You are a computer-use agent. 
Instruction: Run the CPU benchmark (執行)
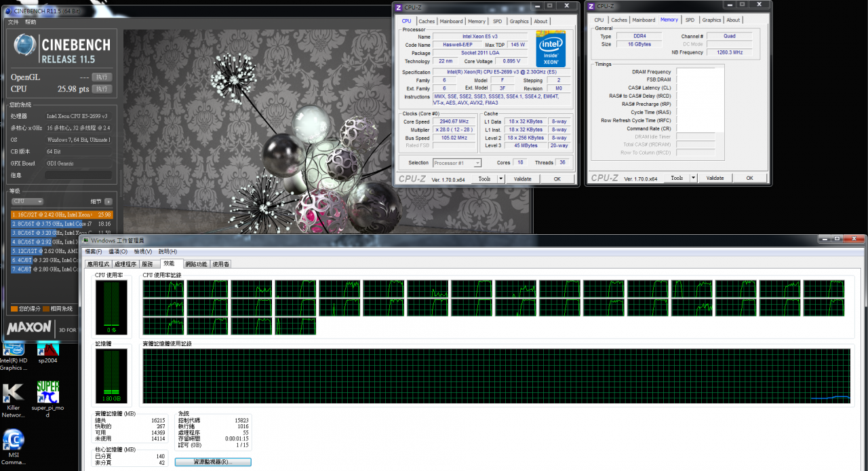[102, 89]
